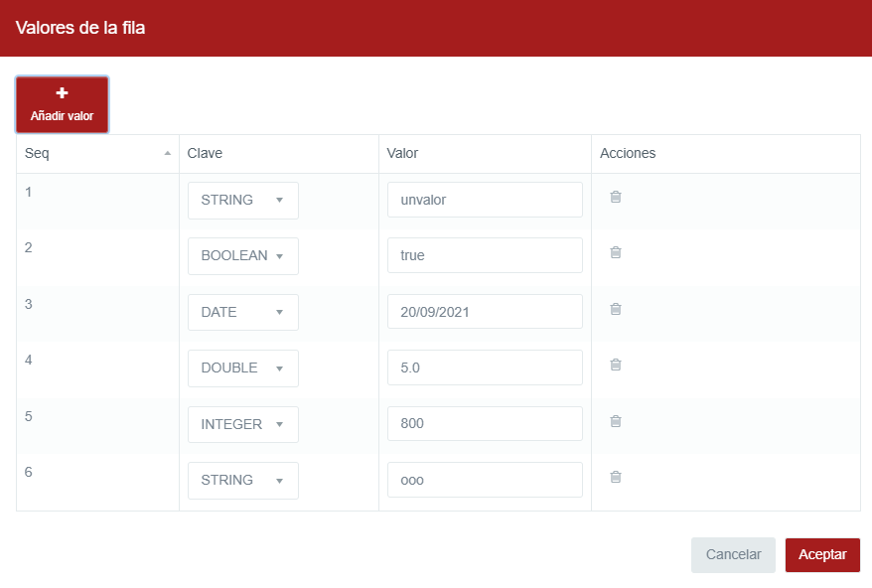Sort table by the Seq column arrow

(x=167, y=154)
